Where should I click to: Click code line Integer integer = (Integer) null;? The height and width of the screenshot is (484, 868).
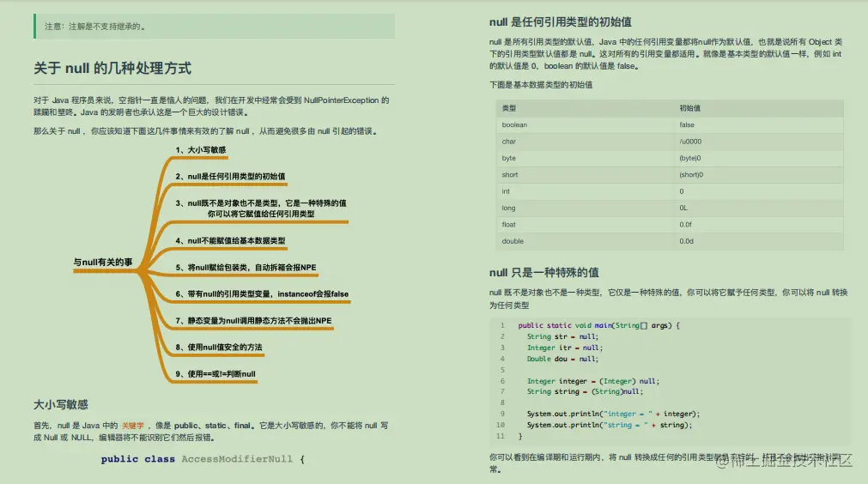[593, 380]
